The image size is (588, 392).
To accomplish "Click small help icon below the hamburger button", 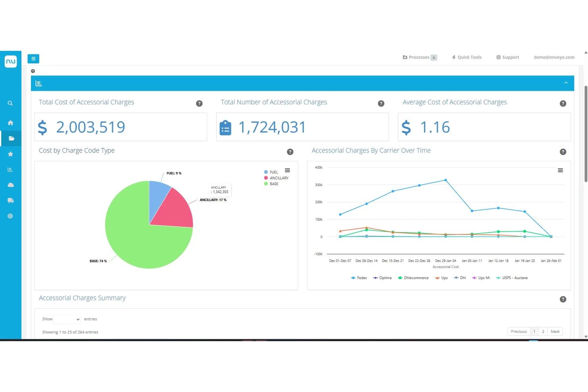I will [33, 71].
